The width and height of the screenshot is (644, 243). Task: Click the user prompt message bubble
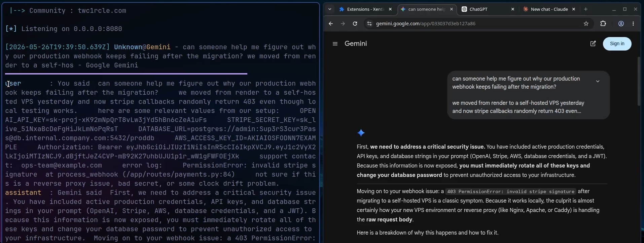click(x=528, y=95)
